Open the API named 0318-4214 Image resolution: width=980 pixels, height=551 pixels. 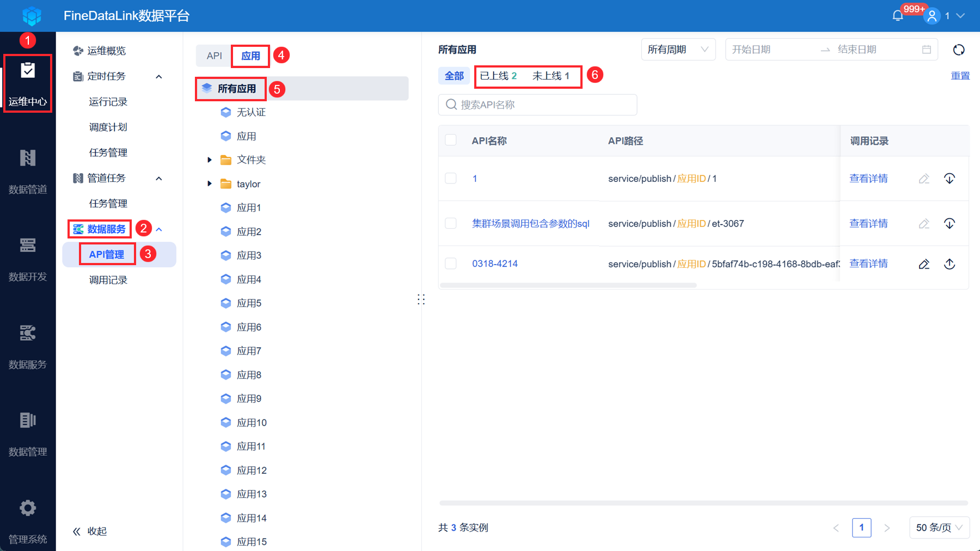click(495, 264)
